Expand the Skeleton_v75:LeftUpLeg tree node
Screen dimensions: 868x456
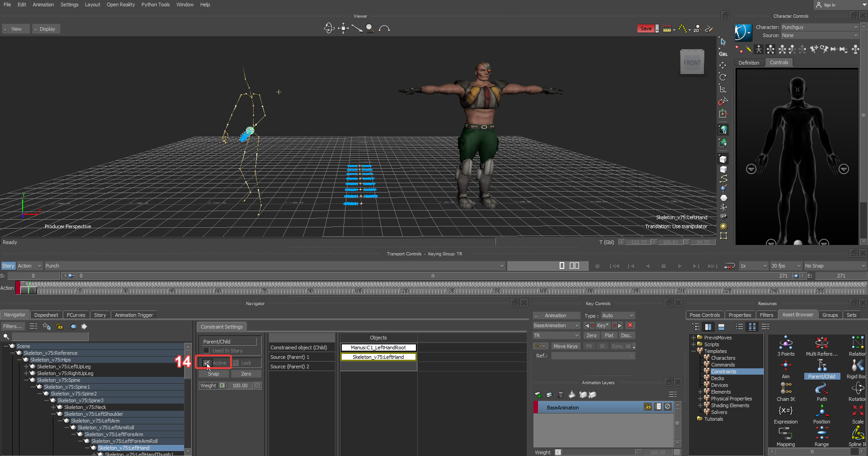tap(26, 367)
